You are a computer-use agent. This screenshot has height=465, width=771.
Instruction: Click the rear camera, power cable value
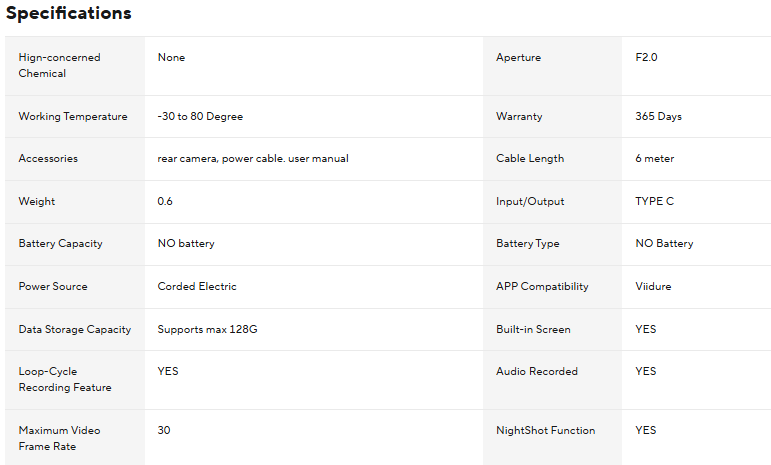pos(253,159)
